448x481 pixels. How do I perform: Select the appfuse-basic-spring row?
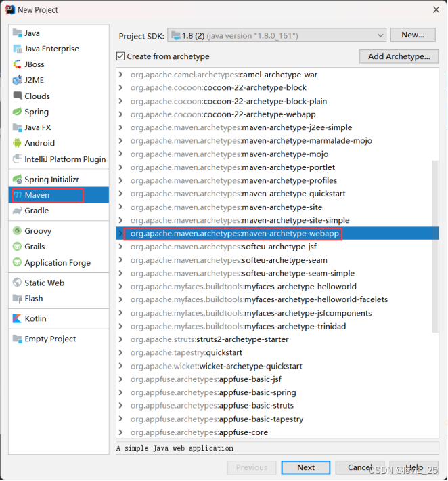277,392
